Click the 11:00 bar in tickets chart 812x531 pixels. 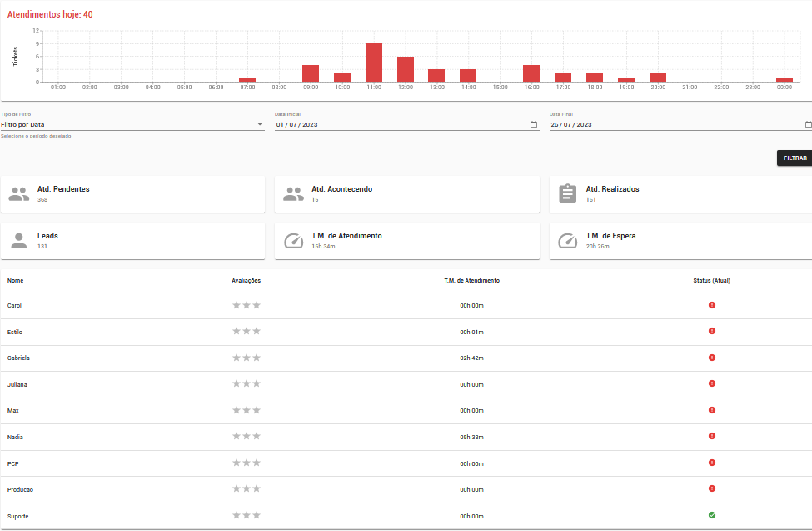point(374,63)
